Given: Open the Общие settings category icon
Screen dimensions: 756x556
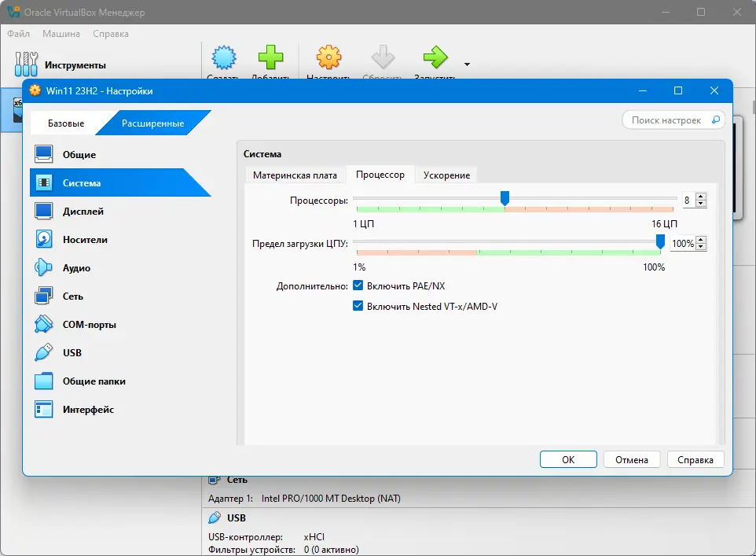Looking at the screenshot, I should coord(44,154).
